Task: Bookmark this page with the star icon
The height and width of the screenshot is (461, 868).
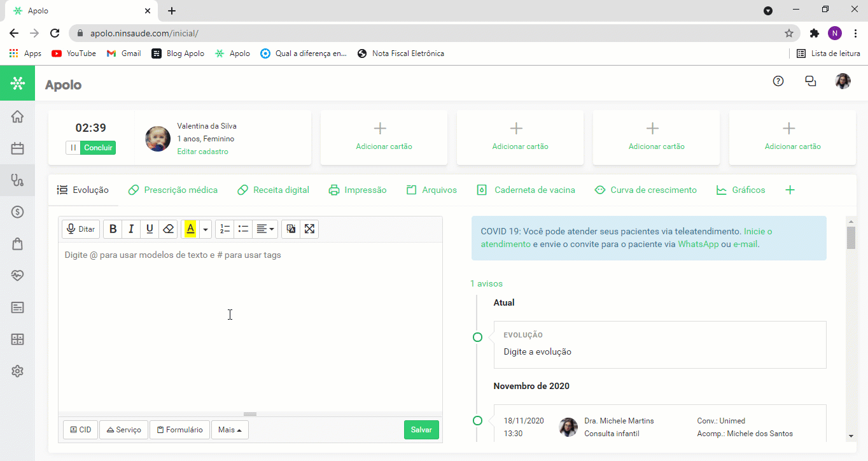Action: (x=789, y=33)
